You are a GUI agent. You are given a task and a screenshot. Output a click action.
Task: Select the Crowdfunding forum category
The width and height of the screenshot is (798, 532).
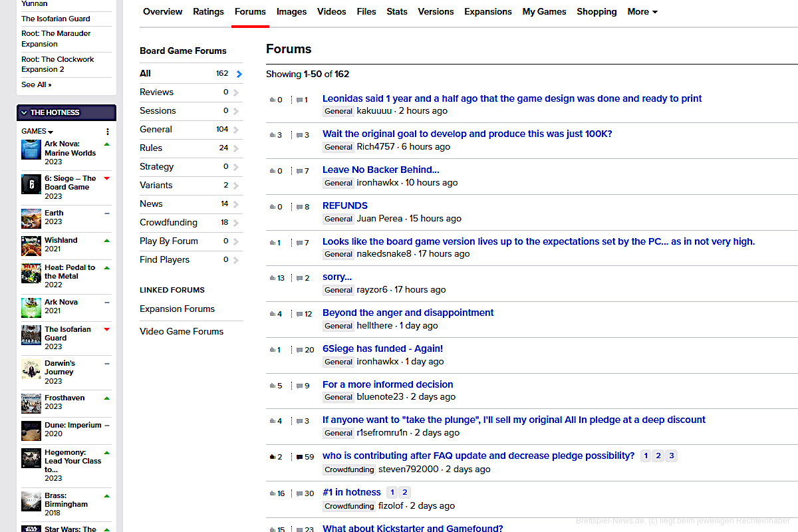pyautogui.click(x=168, y=222)
